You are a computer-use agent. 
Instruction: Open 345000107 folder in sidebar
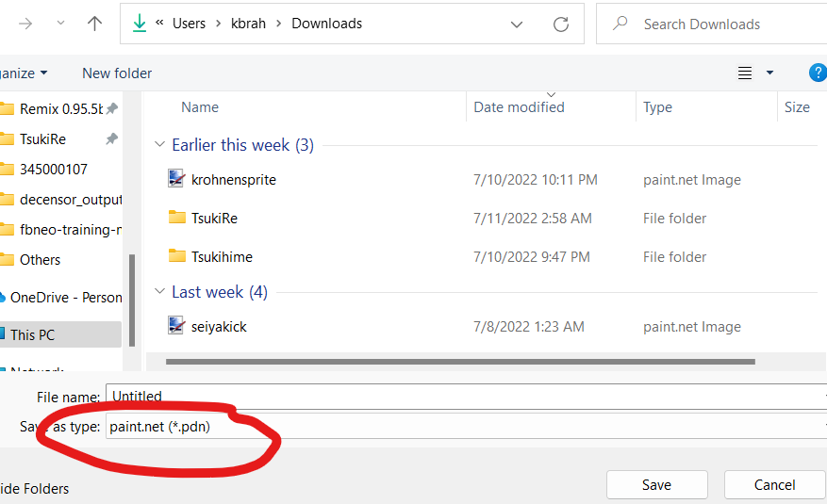click(x=53, y=169)
